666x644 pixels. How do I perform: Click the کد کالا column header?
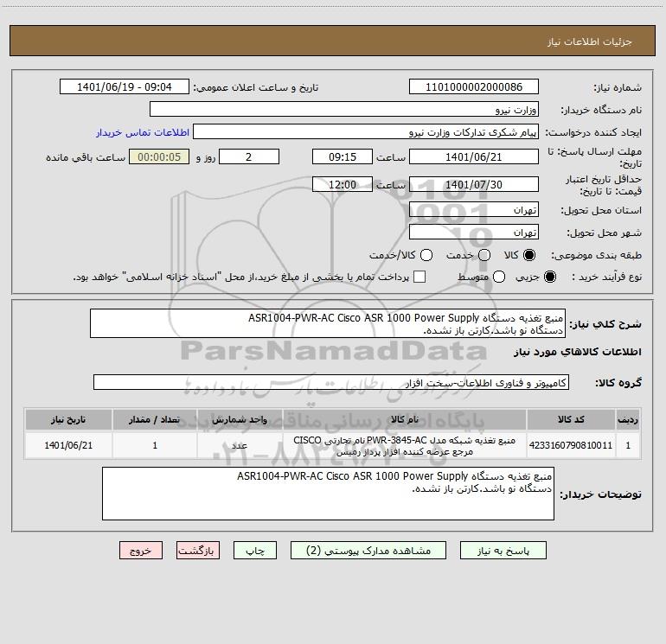(571, 419)
